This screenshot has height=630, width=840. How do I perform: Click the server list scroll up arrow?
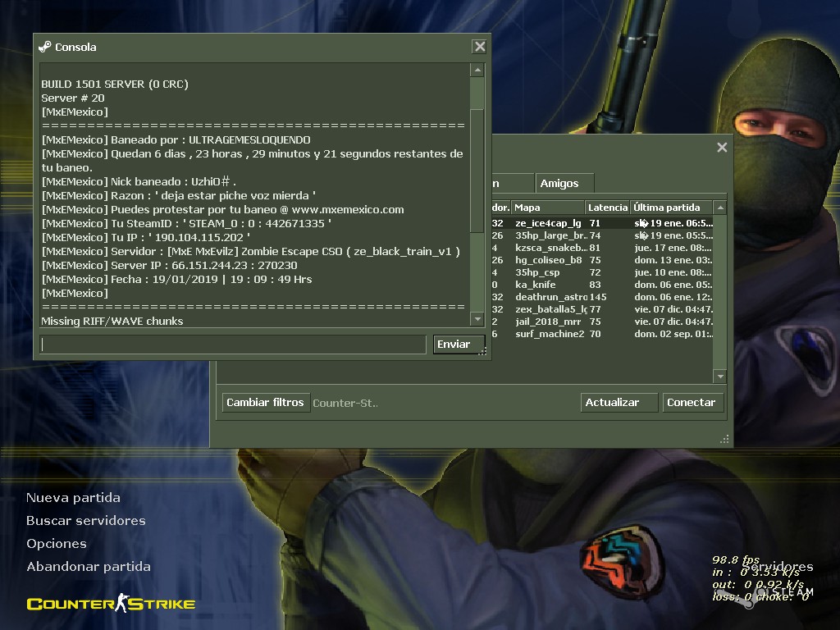click(x=720, y=208)
